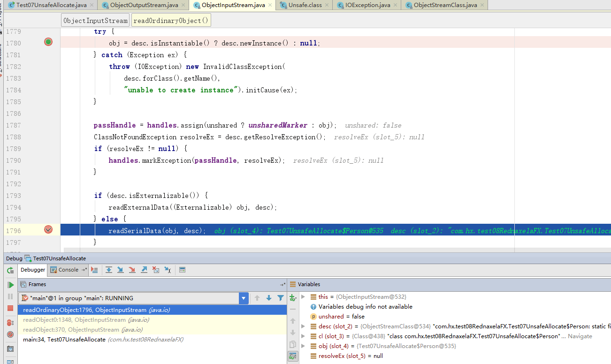Screen dimensions: 611x364
Task: Expand the obj (slot_4) variable node
Action: click(x=303, y=346)
